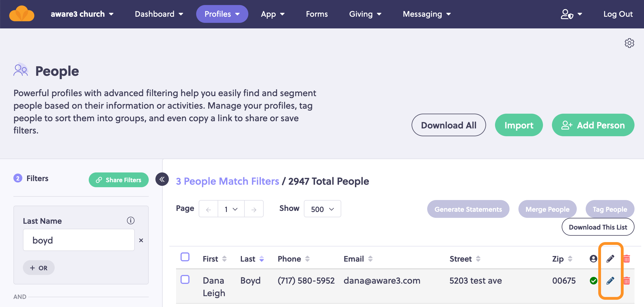This screenshot has height=307, width=644.
Task: Expand the Show 500 rows dropdown
Action: click(x=322, y=209)
